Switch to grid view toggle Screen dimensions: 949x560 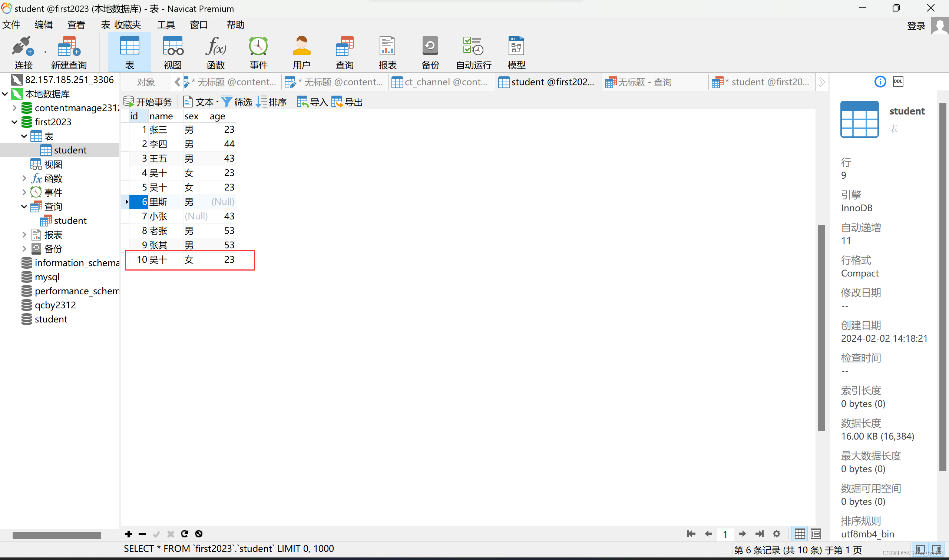(x=800, y=534)
